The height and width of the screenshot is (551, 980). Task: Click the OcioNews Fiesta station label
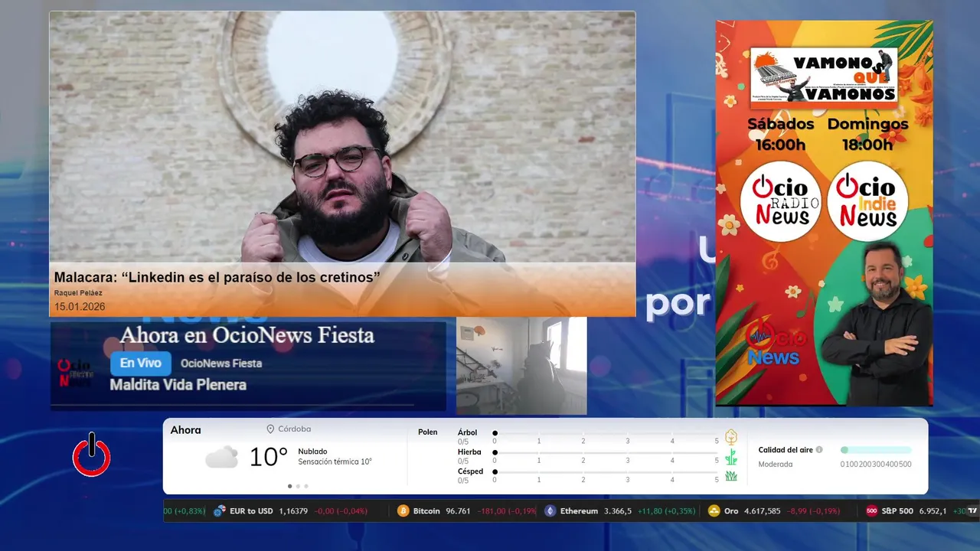click(x=221, y=364)
